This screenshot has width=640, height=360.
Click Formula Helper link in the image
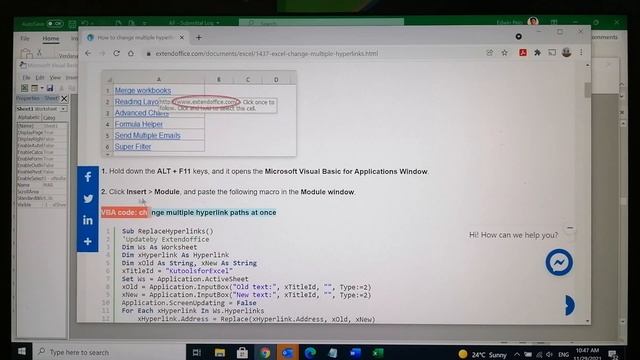tap(139, 124)
